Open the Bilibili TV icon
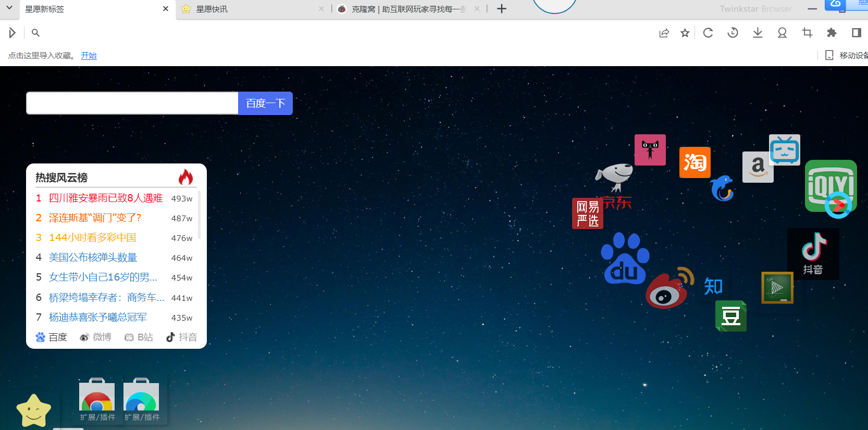 click(785, 150)
